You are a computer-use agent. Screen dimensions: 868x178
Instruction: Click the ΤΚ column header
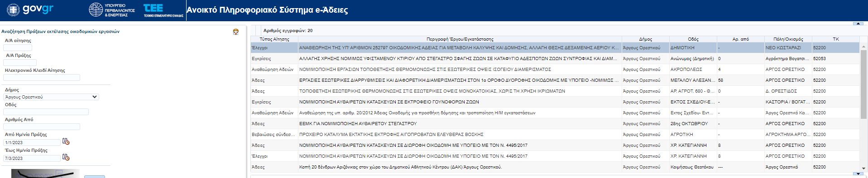click(x=836, y=39)
